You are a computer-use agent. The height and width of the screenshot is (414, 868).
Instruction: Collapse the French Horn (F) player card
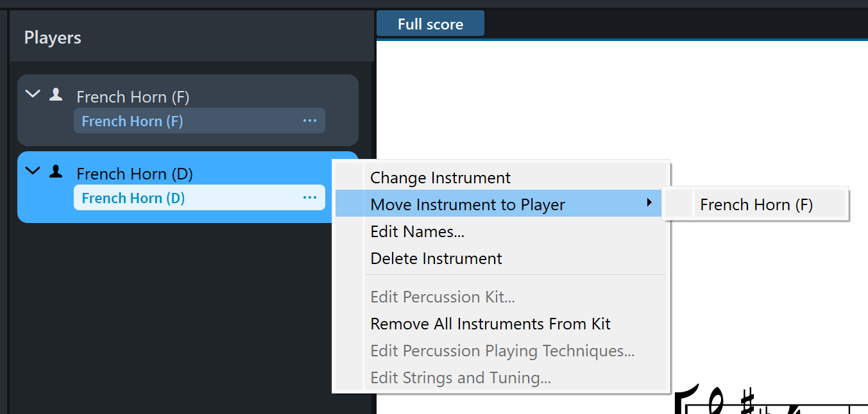pyautogui.click(x=32, y=94)
